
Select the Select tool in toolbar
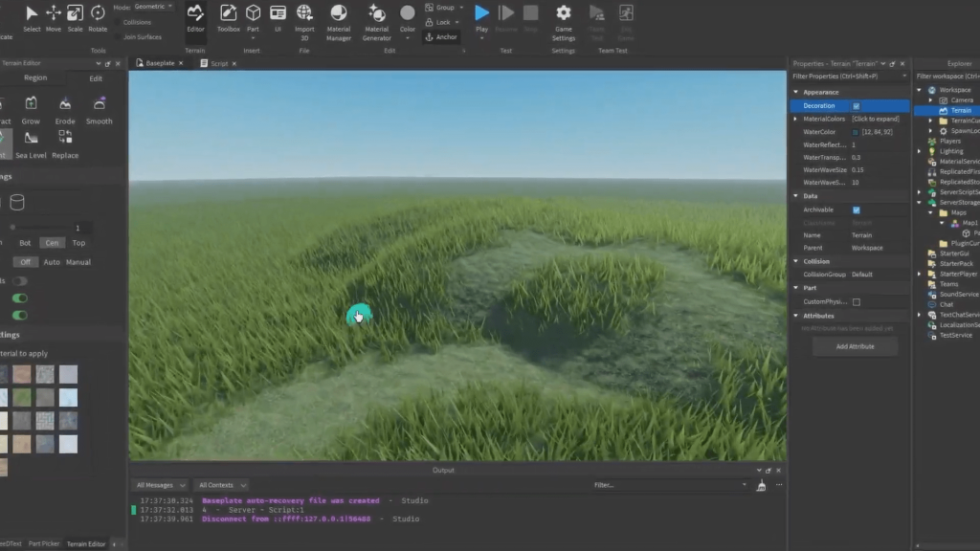tap(32, 18)
